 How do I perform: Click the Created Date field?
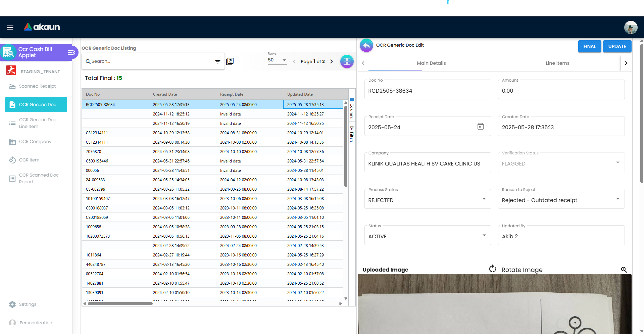(x=561, y=126)
